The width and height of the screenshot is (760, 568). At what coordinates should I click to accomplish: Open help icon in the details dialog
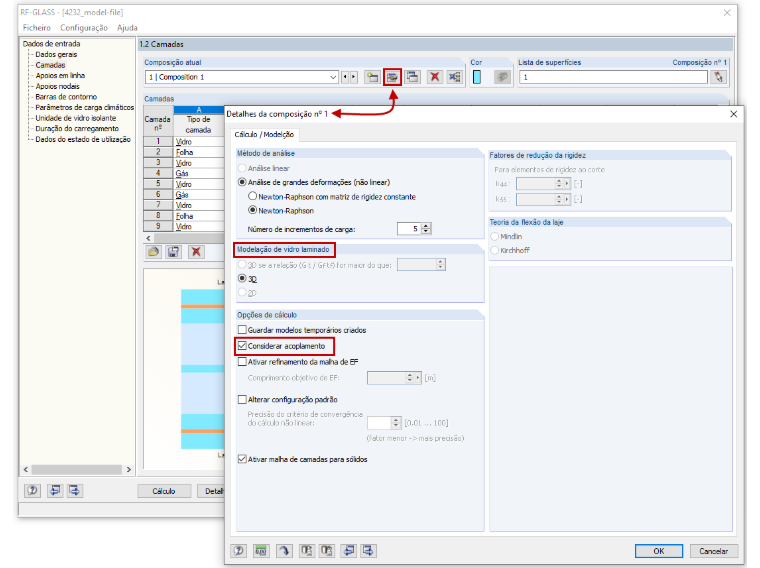click(x=238, y=551)
